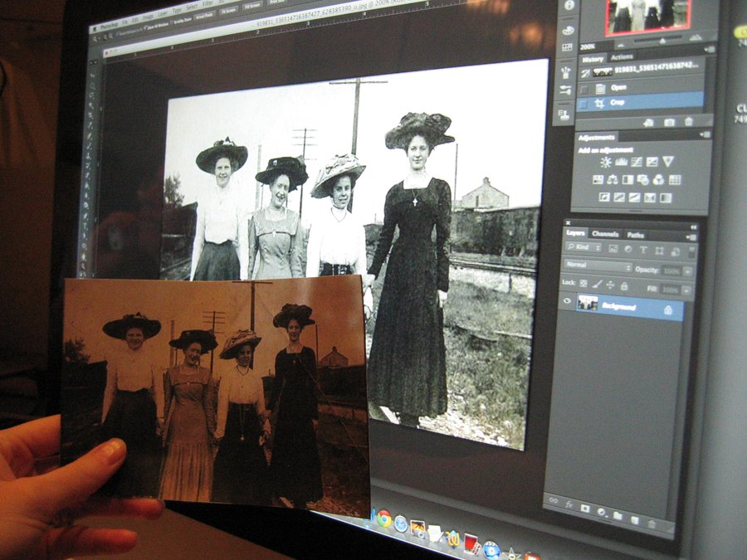Viewport: 747px width, 560px height.
Task: Add a Selective Color adjustment
Action: pyautogui.click(x=666, y=197)
